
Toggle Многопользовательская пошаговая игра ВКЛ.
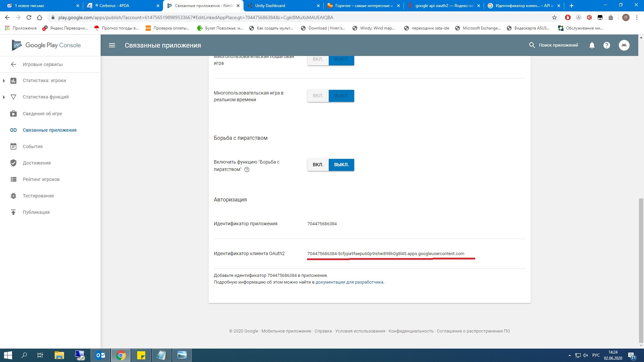click(318, 59)
